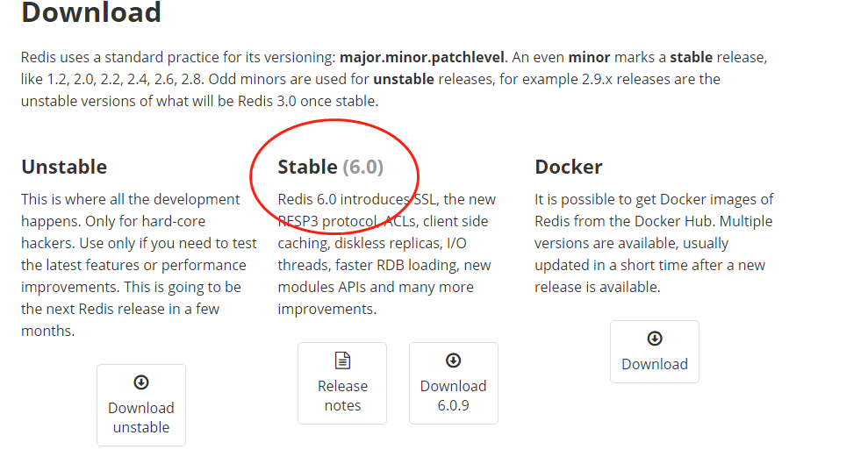Click the 'Docker' section heading

point(569,167)
